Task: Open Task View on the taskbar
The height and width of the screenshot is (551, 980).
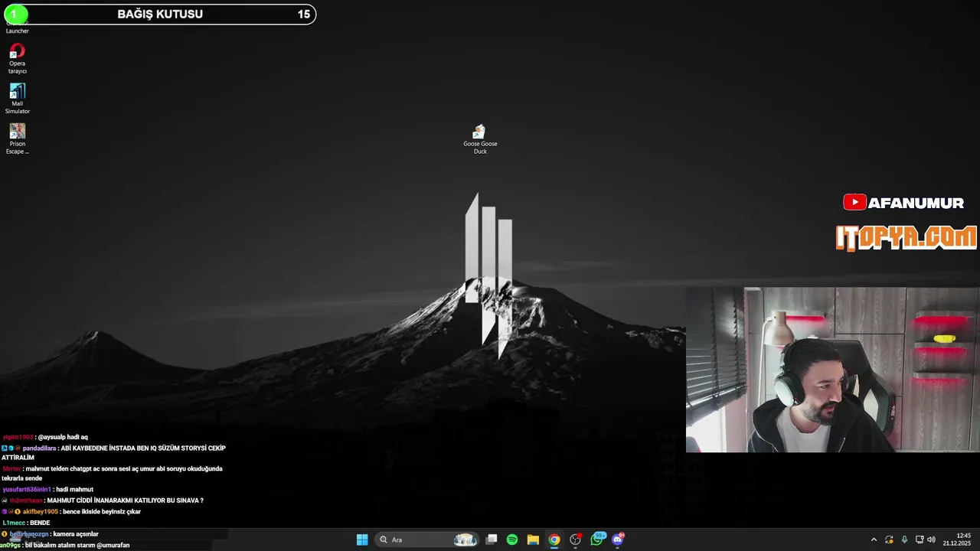Action: point(492,540)
